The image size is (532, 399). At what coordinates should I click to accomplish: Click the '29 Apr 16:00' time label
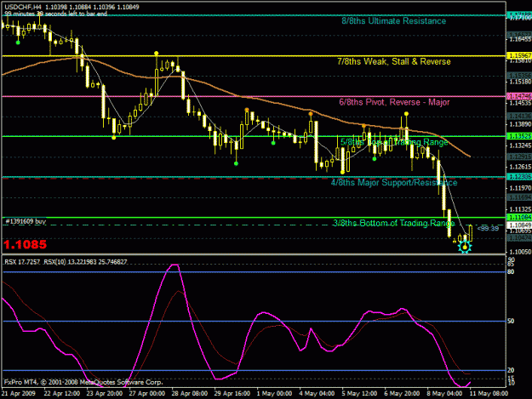(232, 394)
